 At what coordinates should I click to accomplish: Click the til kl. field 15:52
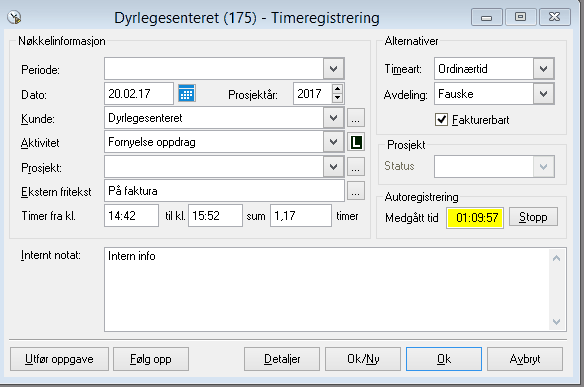pos(215,215)
